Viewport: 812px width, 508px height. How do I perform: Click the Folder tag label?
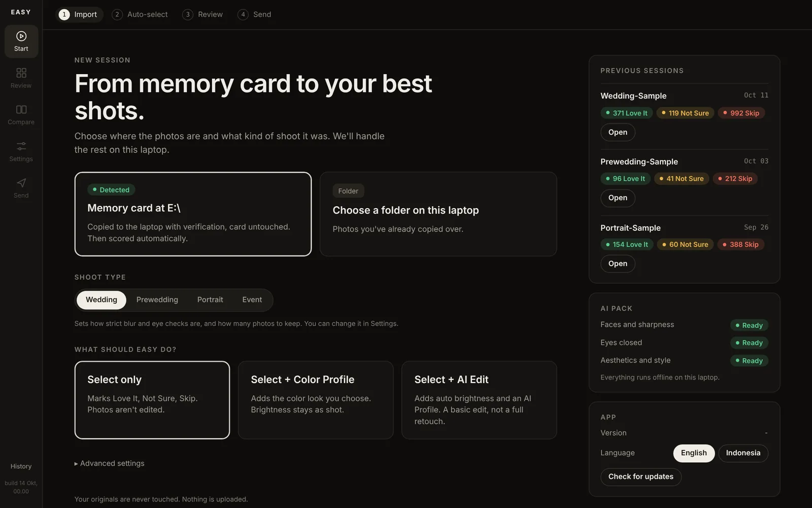(348, 191)
